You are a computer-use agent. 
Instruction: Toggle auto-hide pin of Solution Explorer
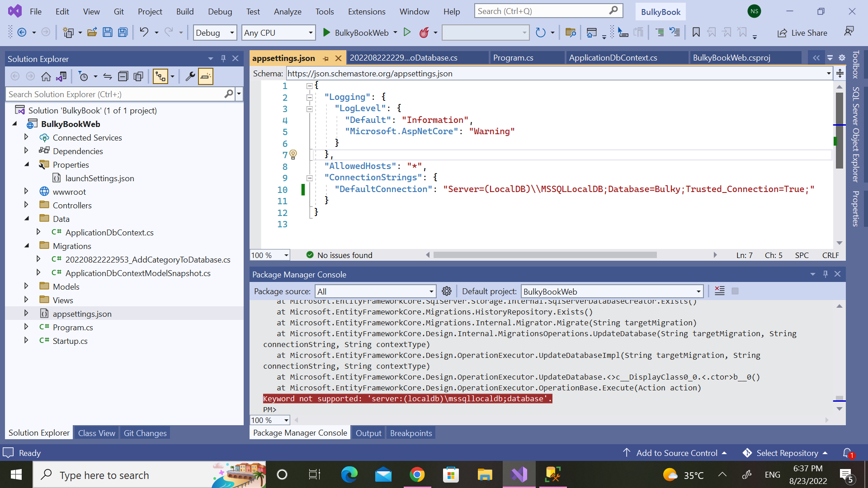[223, 59]
